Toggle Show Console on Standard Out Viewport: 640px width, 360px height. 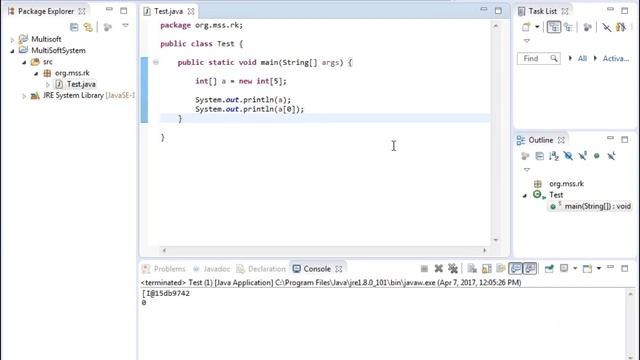point(515,269)
